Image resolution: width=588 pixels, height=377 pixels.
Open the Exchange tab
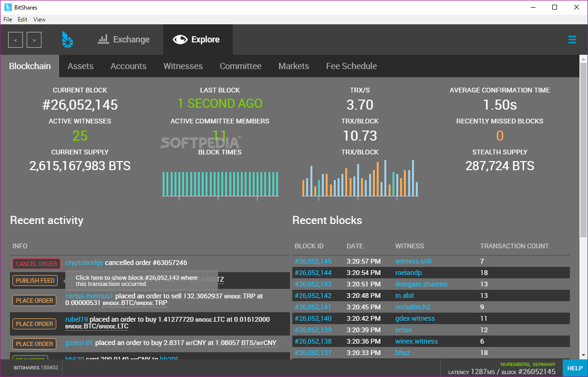pyautogui.click(x=124, y=40)
